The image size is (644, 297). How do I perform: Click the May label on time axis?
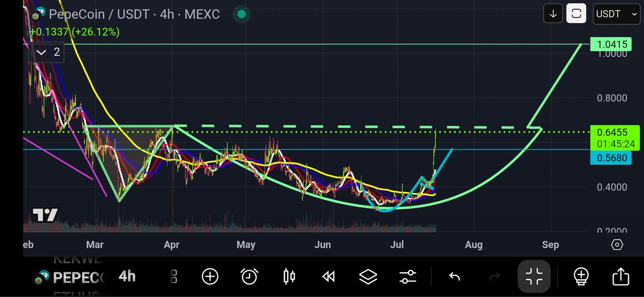pos(246,244)
